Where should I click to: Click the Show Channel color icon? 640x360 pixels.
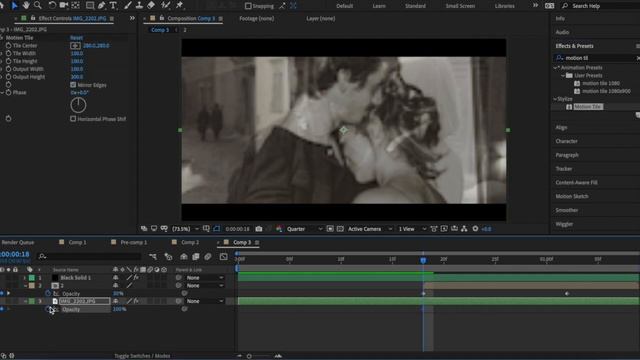279,229
